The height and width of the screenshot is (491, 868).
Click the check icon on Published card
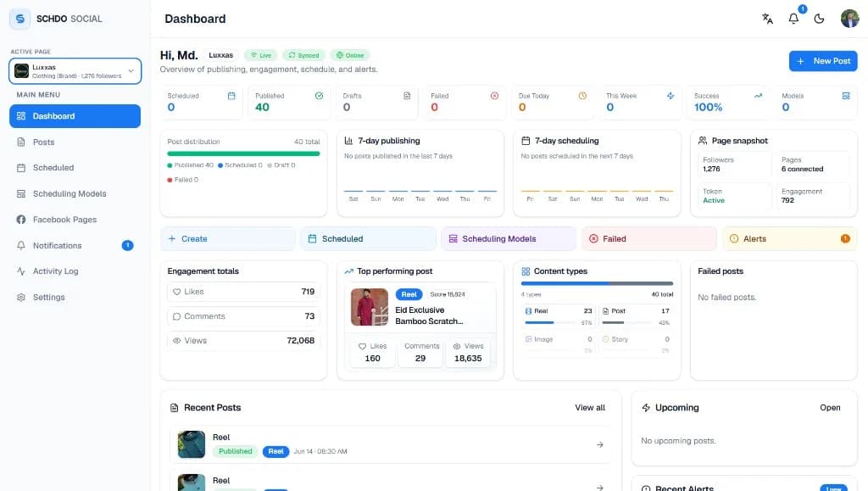pyautogui.click(x=319, y=96)
